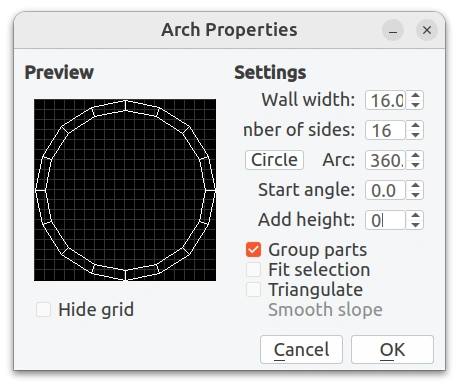Enable the Triangulate checkbox

(x=253, y=290)
